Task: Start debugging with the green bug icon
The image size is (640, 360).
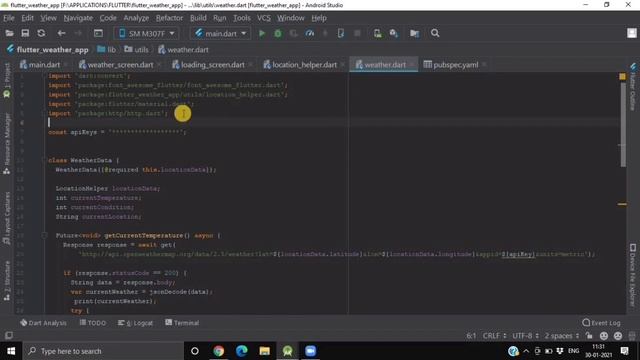Action: 278,33
